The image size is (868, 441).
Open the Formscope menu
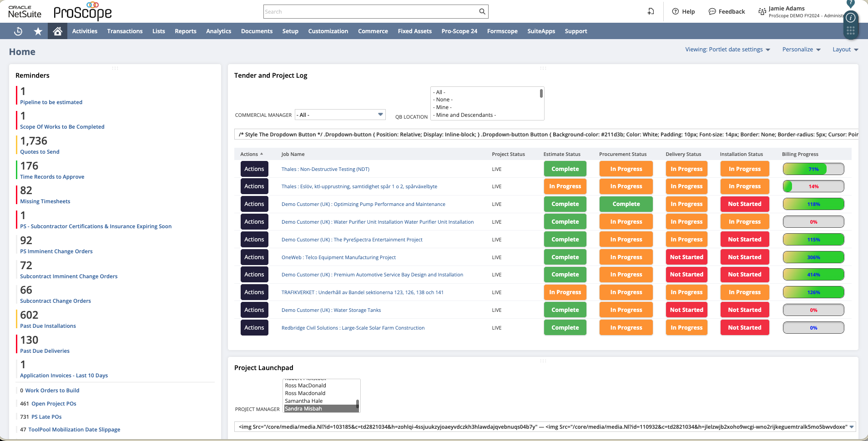coord(502,31)
